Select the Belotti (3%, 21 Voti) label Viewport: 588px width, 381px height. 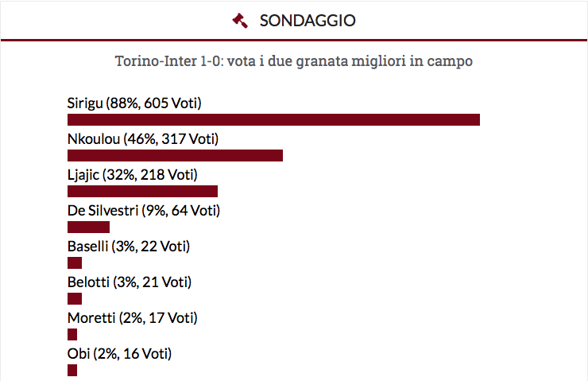coord(130,282)
